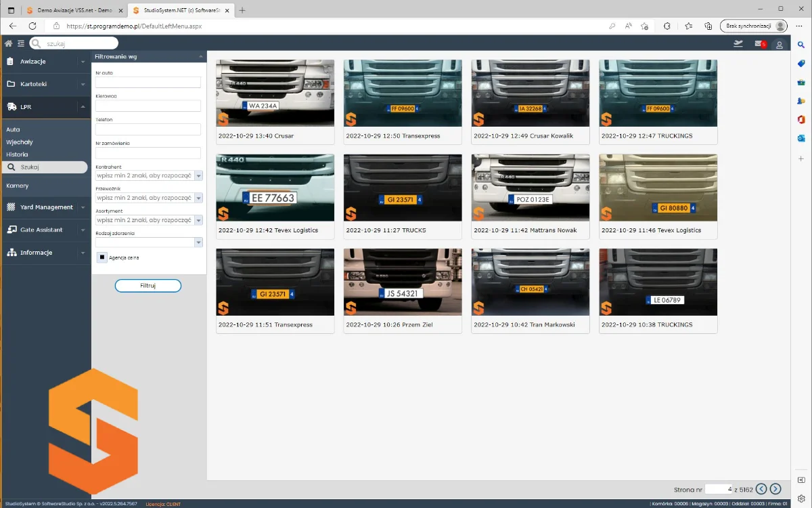
Task: Click the Nr auta input field
Action: (x=148, y=82)
